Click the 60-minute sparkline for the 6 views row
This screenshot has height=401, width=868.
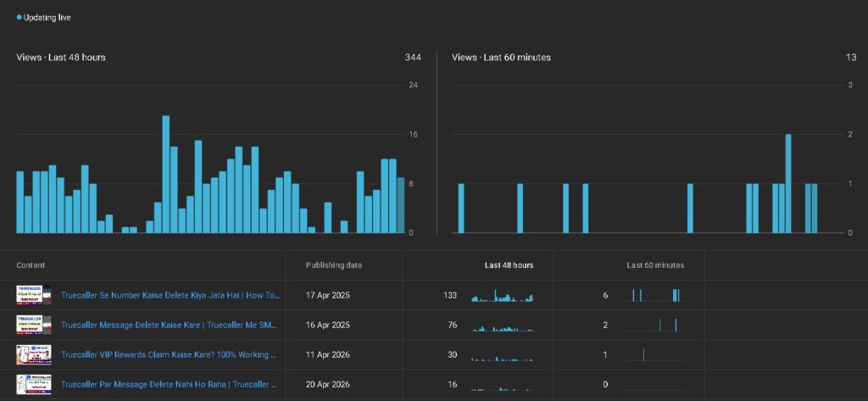(654, 295)
